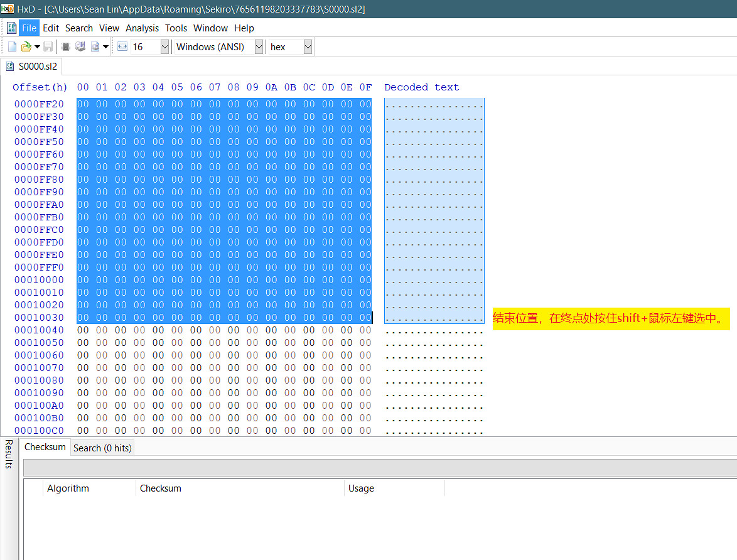Open the bytes per row dropdown
The height and width of the screenshot is (560, 737).
point(164,46)
